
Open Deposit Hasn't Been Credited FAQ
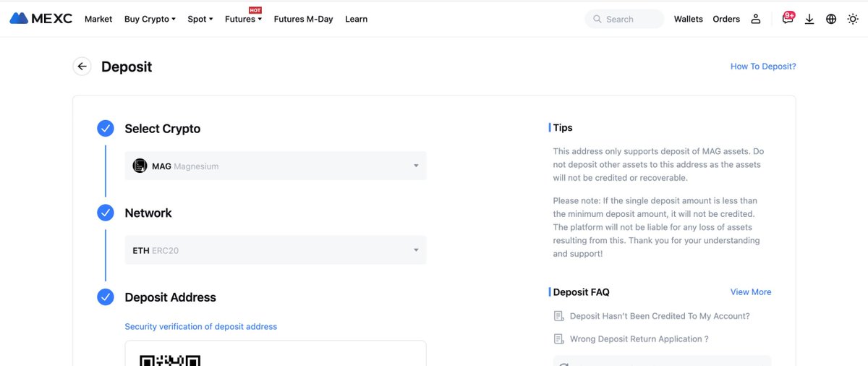[660, 316]
